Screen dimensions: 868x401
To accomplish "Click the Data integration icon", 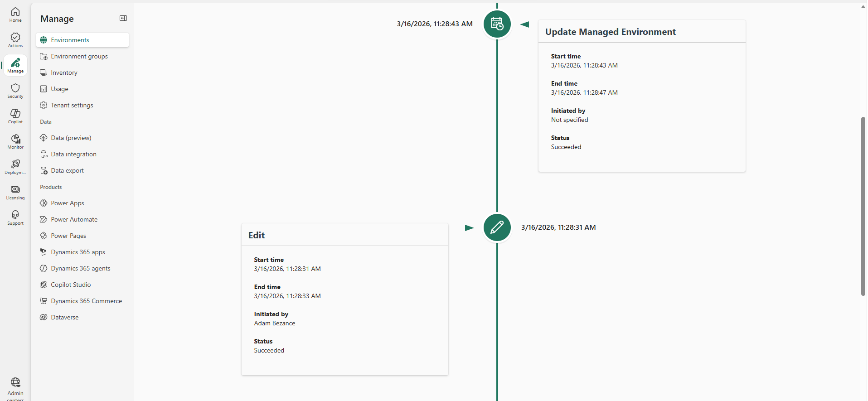I will coord(44,154).
